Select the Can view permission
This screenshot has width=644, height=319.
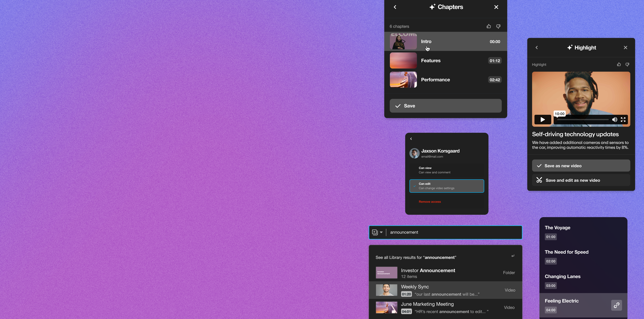(x=447, y=170)
